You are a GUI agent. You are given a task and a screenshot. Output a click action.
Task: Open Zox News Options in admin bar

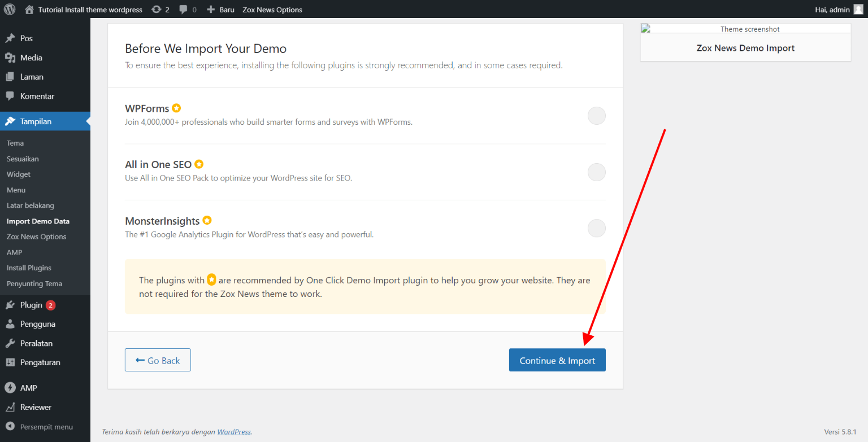point(272,10)
